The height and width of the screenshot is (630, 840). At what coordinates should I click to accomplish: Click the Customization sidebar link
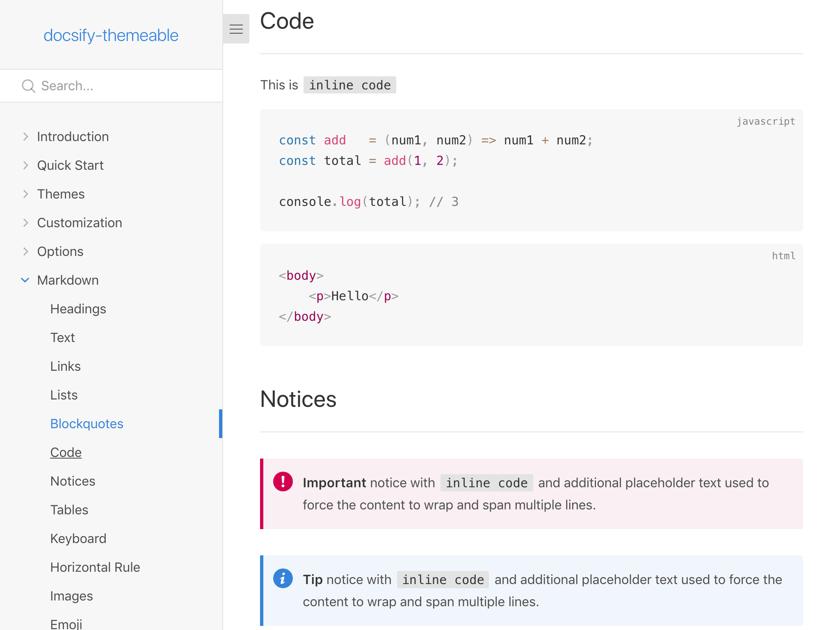point(80,222)
